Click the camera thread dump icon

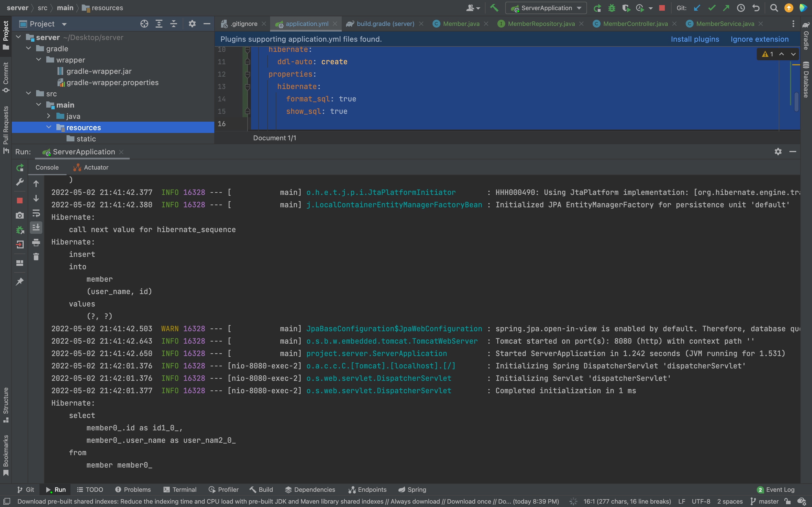tap(20, 215)
